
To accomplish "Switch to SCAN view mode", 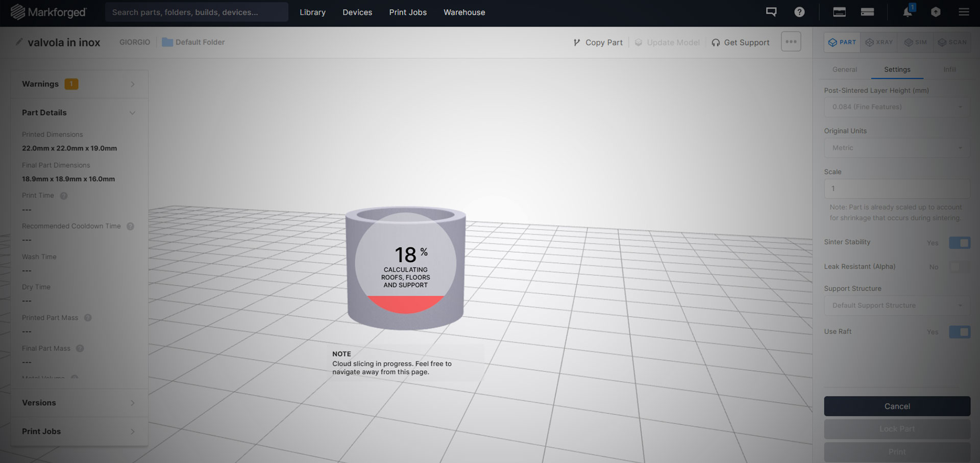I will (952, 42).
